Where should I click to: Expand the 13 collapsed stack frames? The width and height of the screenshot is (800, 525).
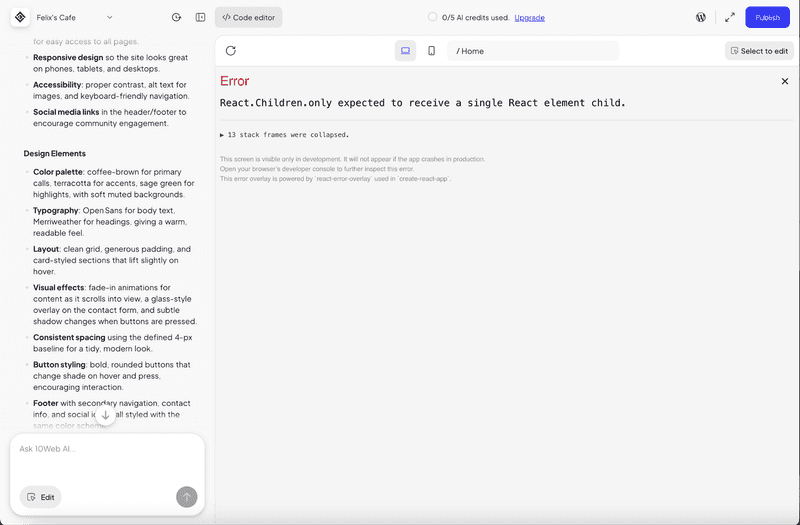coord(285,134)
